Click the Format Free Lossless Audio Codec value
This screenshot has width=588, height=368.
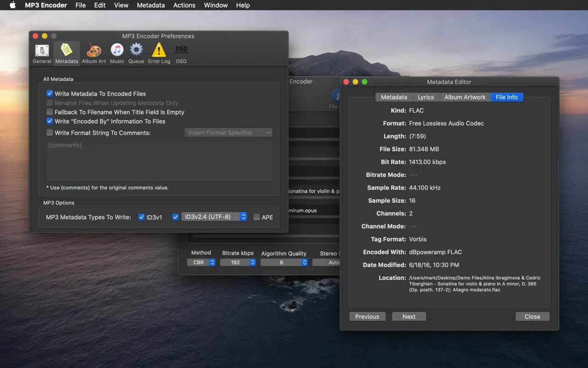tap(446, 124)
